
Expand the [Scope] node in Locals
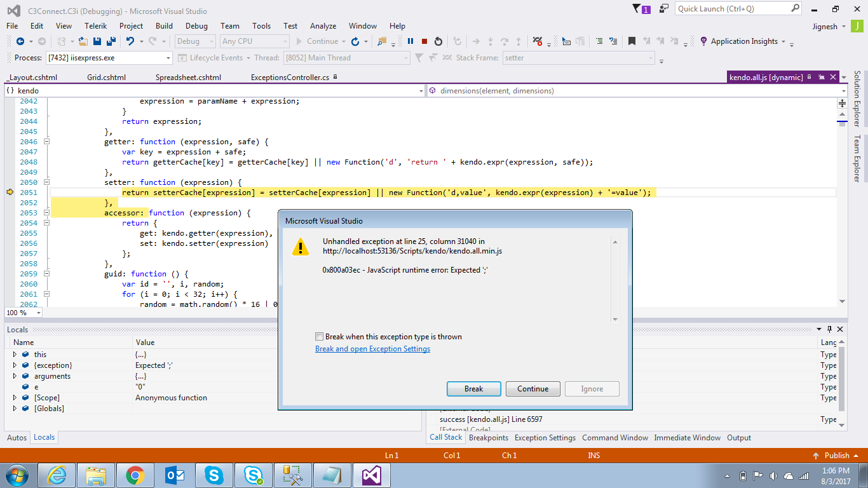(x=15, y=398)
